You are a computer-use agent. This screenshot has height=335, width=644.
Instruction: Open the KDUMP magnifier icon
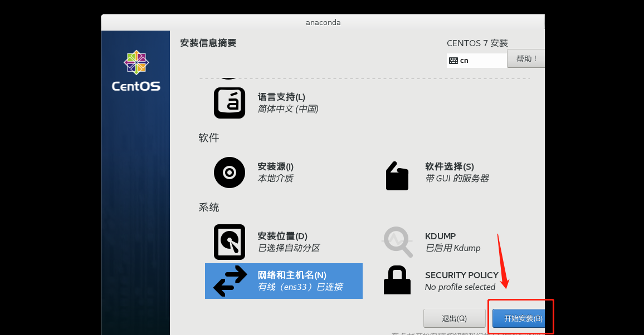397,242
